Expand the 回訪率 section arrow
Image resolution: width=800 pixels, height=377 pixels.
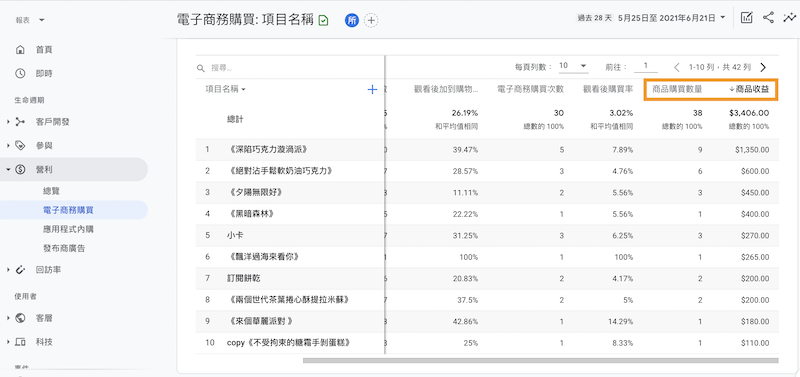(8, 269)
